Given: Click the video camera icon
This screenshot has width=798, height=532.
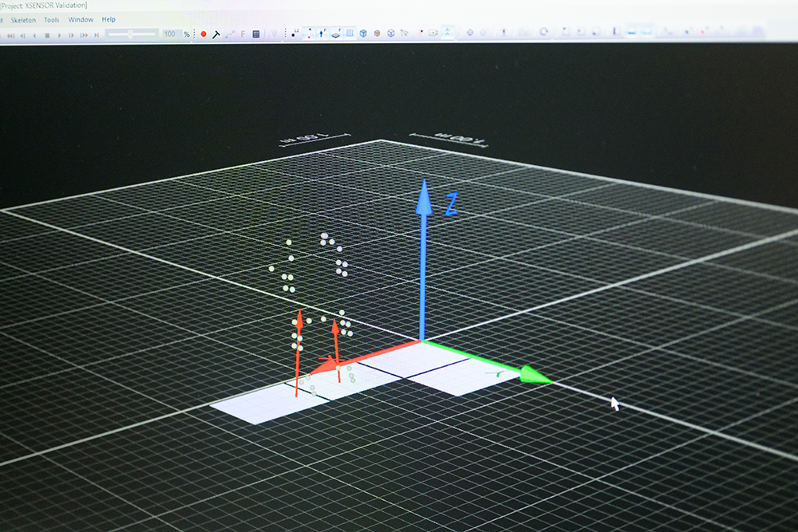Looking at the screenshot, I should 433,33.
